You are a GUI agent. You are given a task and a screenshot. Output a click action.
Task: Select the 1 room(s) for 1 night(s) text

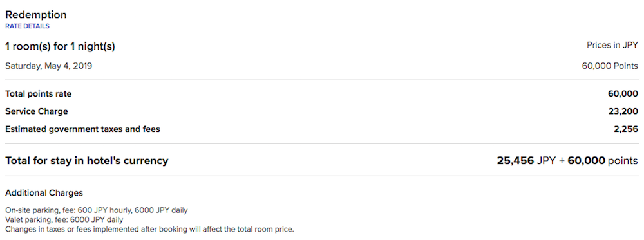pos(60,47)
